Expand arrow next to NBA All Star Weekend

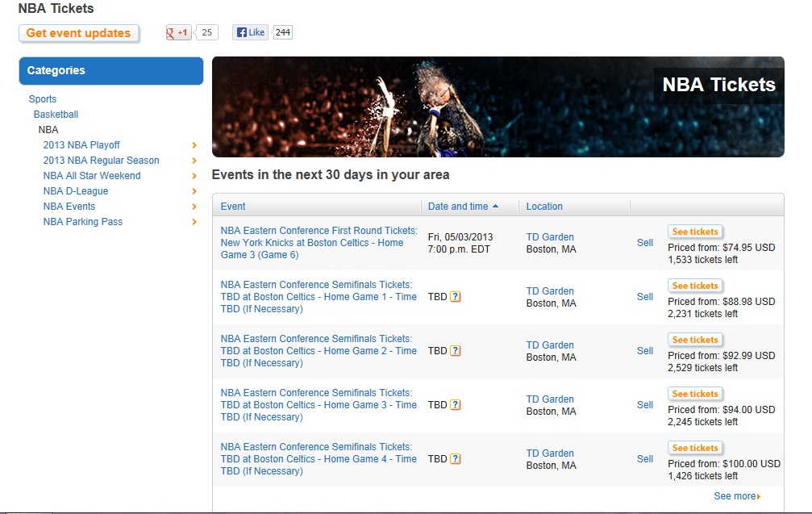[x=194, y=176]
